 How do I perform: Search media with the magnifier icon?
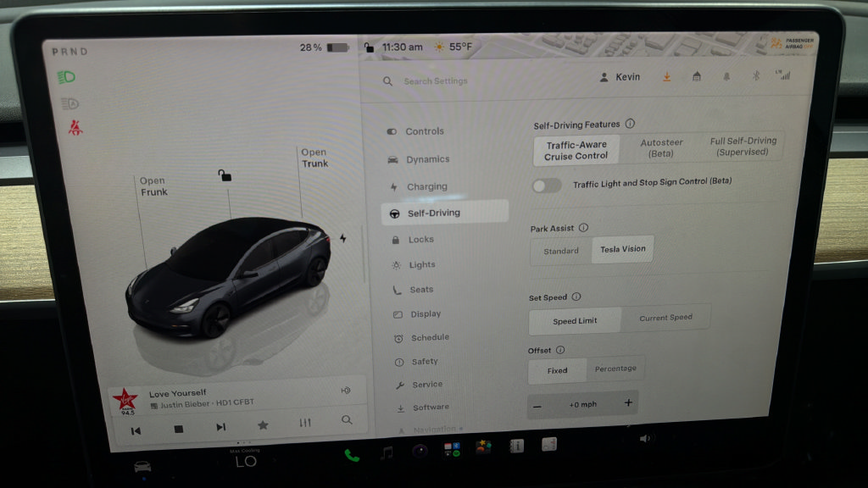347,420
